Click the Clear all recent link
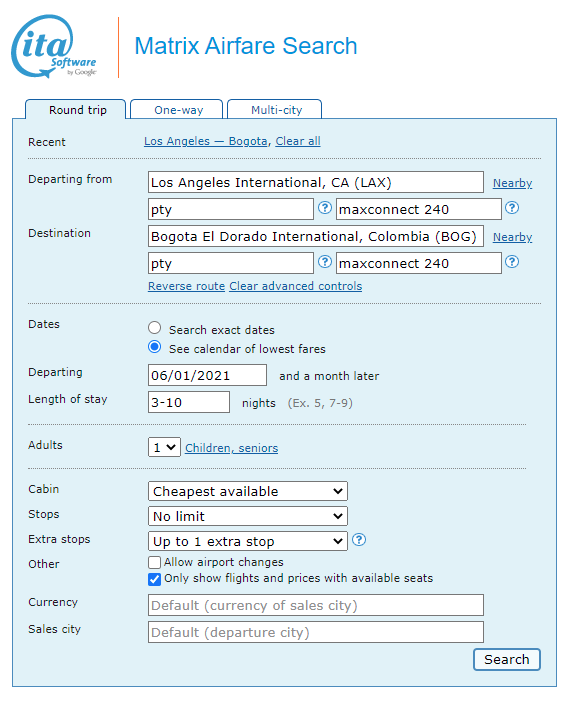The image size is (570, 706). point(298,141)
